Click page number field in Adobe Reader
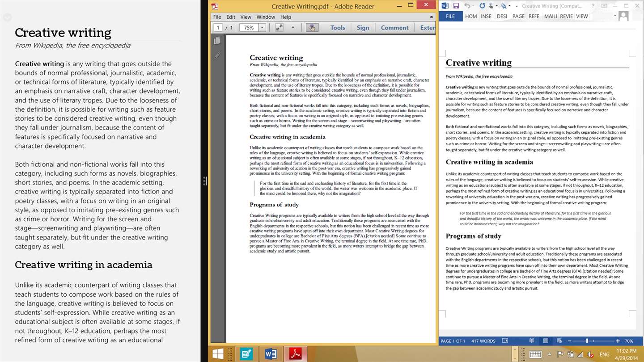 [x=218, y=28]
